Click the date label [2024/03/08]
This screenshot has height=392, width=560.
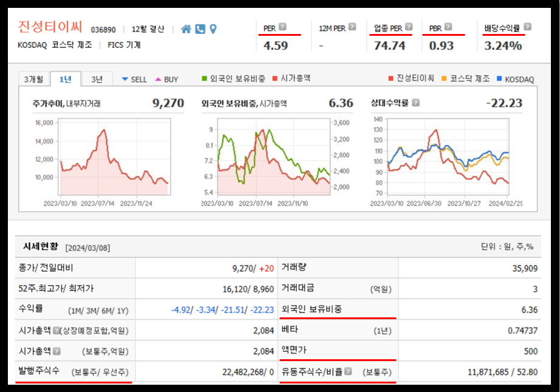point(87,248)
